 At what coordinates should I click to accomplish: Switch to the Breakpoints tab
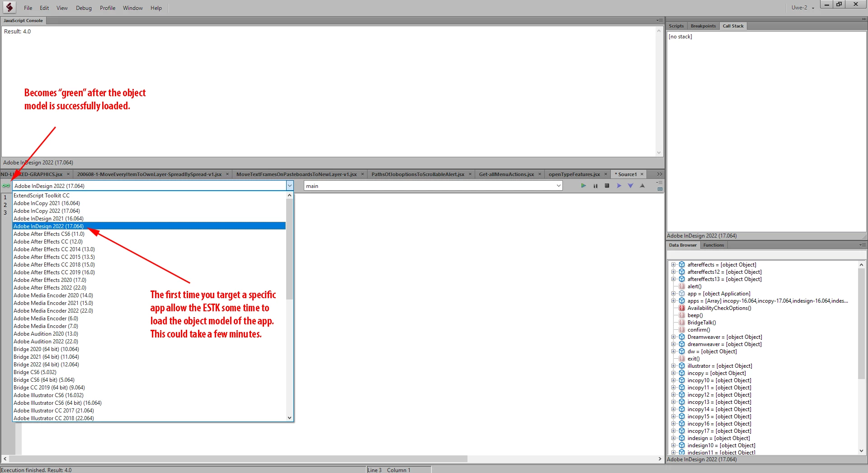click(x=703, y=26)
